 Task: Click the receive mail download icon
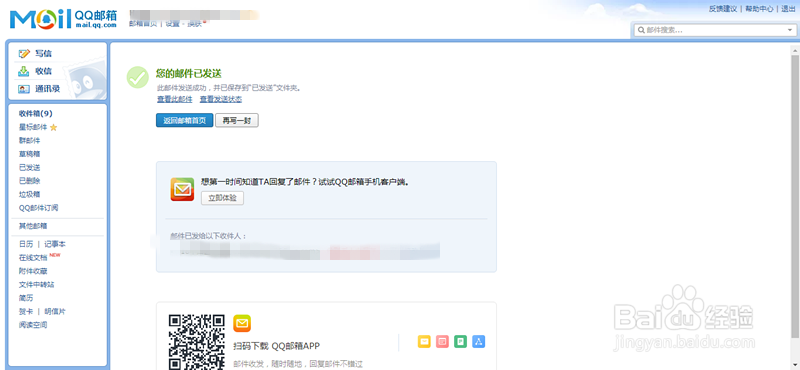click(24, 71)
